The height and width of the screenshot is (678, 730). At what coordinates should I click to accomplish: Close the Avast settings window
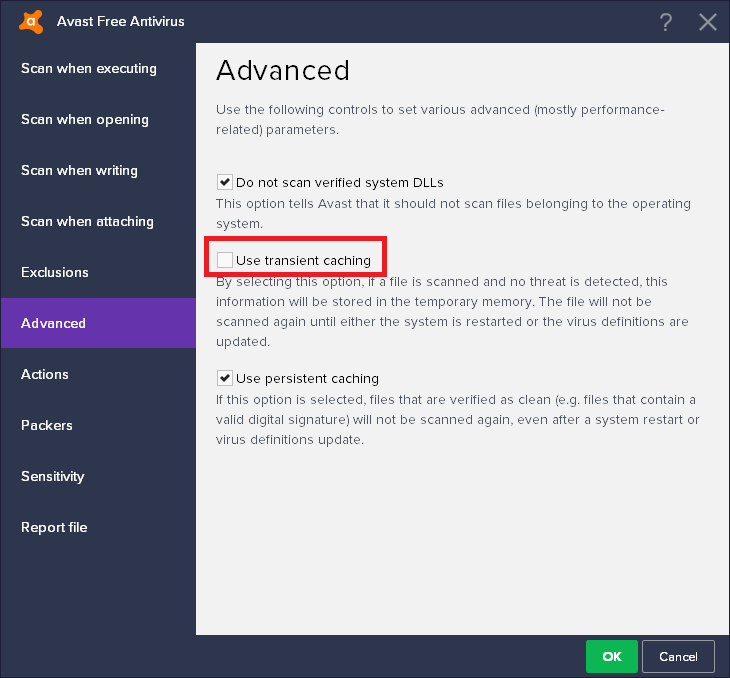tap(708, 22)
